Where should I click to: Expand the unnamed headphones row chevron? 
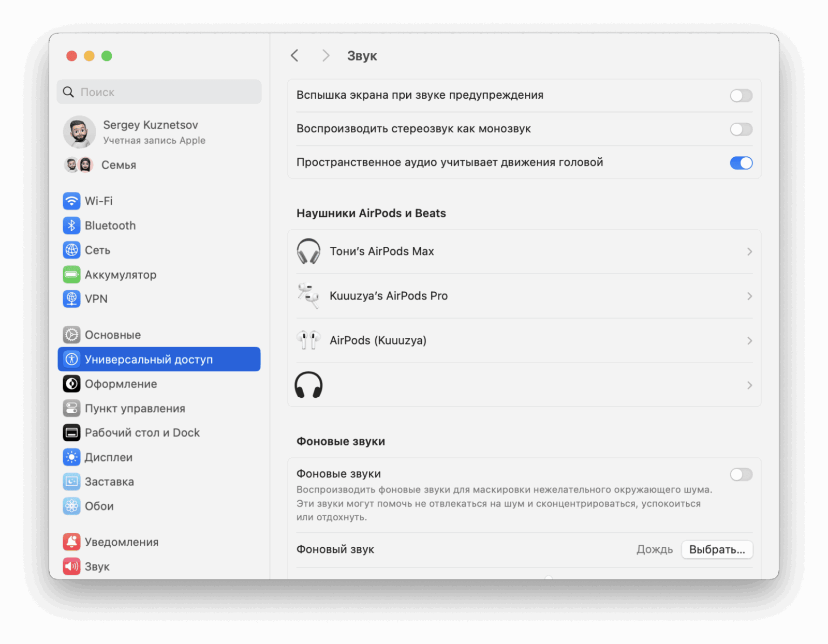[749, 385]
